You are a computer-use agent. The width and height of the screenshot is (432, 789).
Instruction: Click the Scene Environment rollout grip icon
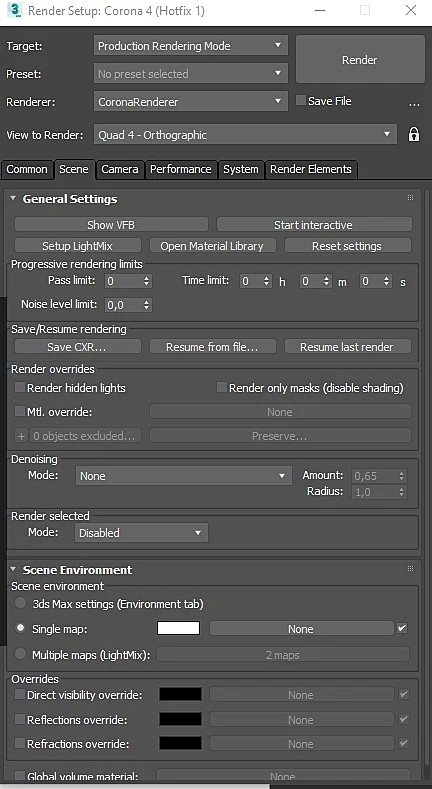click(x=410, y=569)
